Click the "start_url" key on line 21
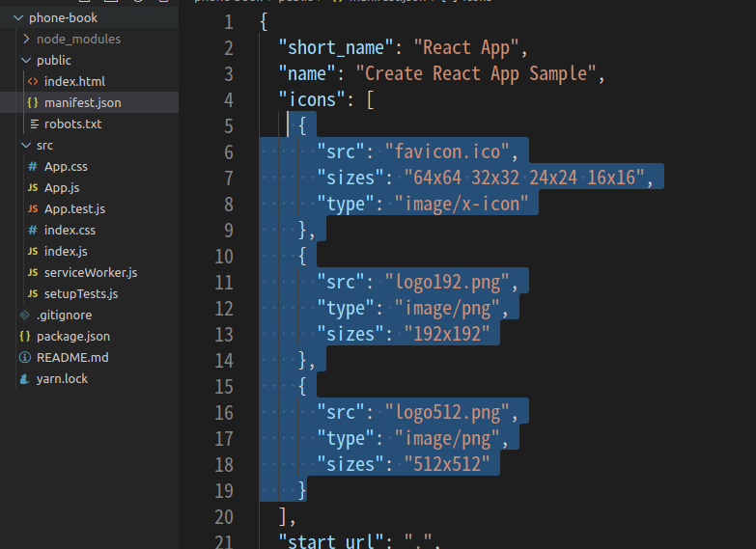Image resolution: width=756 pixels, height=549 pixels. pos(331,542)
